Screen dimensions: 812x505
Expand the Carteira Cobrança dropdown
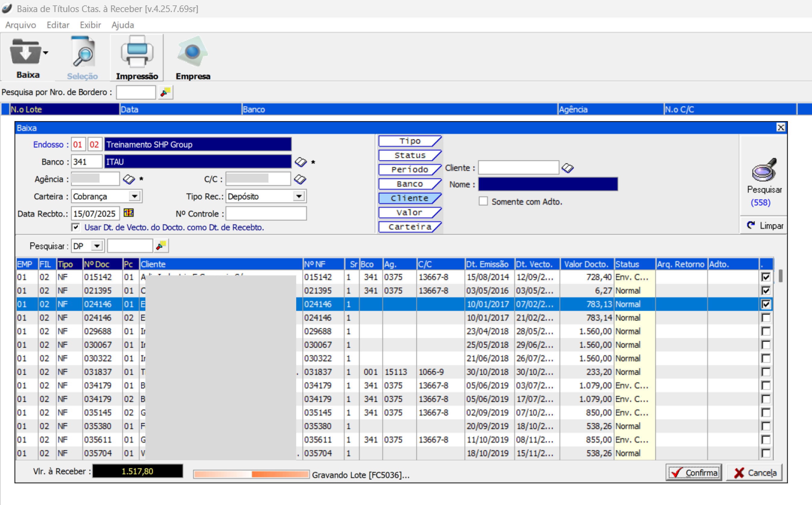135,196
